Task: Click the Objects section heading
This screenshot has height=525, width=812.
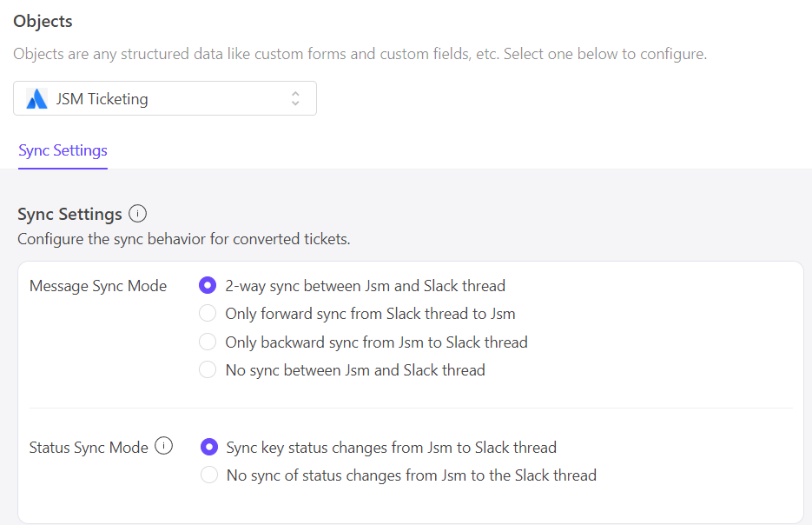Action: (43, 21)
